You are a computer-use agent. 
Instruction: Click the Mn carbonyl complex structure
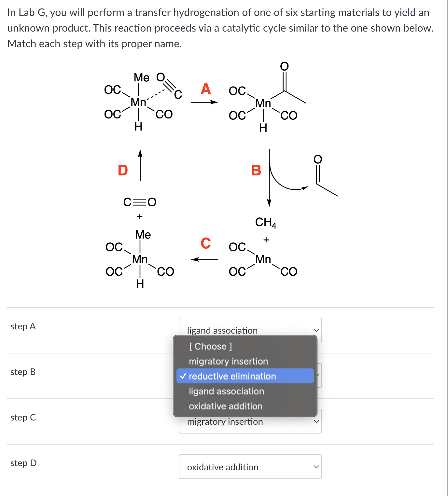pyautogui.click(x=138, y=102)
